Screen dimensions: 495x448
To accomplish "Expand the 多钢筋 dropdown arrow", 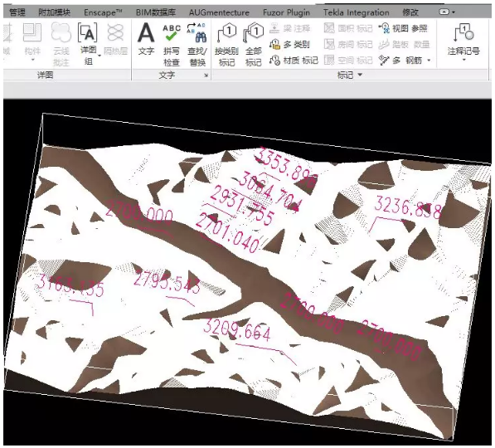I will [429, 60].
